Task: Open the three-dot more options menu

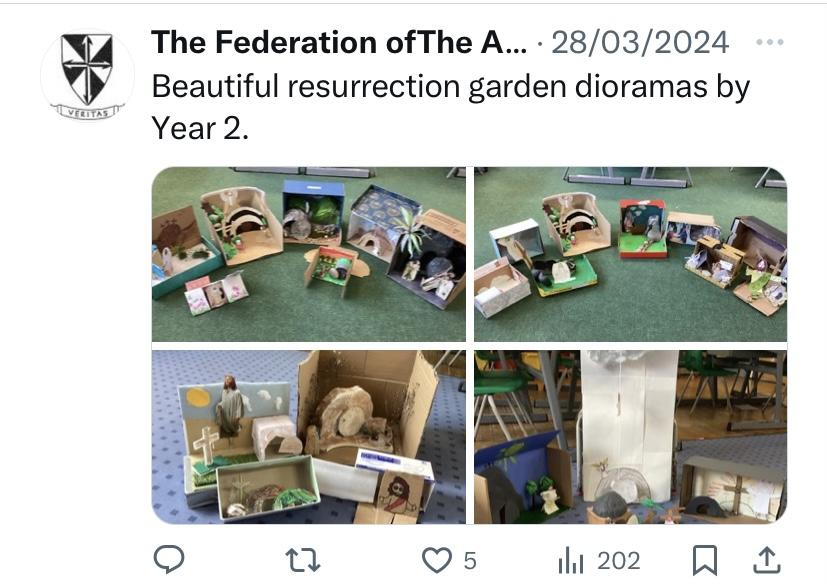Action: [770, 42]
